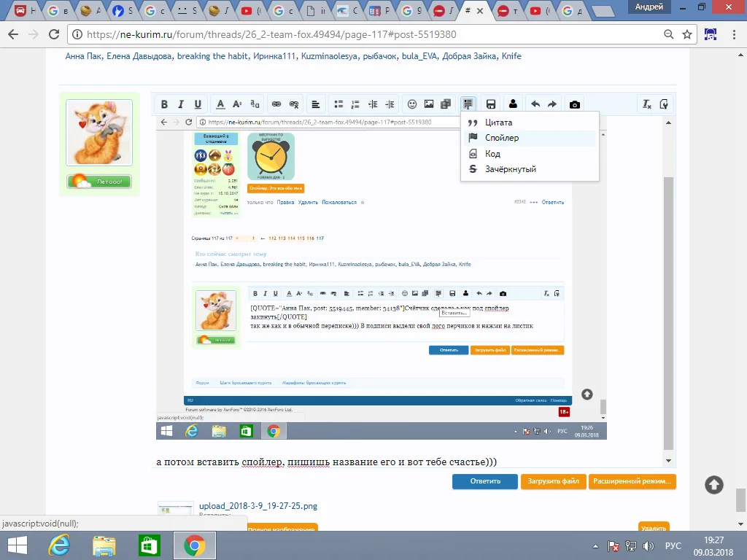Open File Explorer from the taskbar
This screenshot has height=560, width=747.
click(x=104, y=545)
